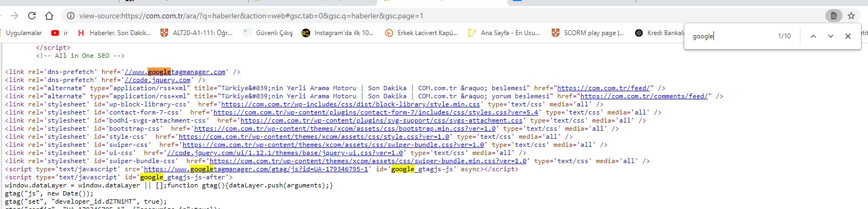The width and height of the screenshot is (868, 209).
Task: Open the //www.googletagmanager.com dns-prefetch link
Action: tap(175, 72)
